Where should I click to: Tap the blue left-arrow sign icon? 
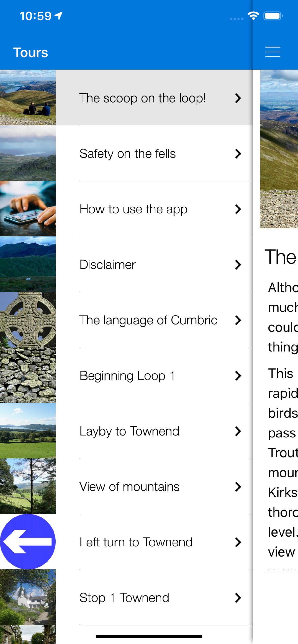[28, 541]
